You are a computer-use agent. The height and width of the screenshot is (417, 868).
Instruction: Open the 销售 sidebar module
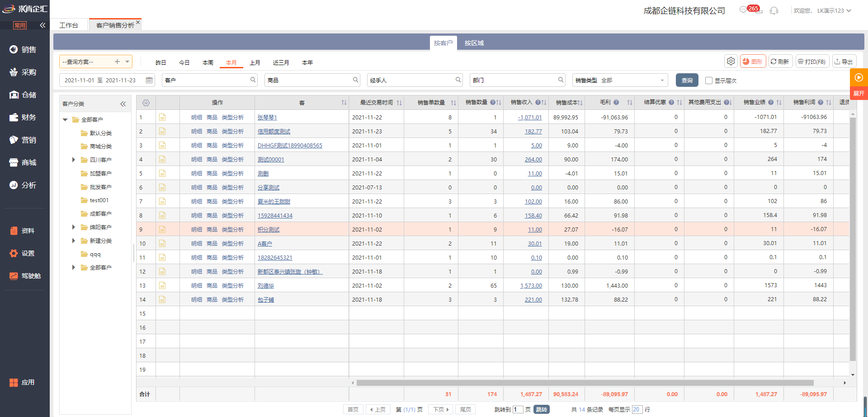[x=24, y=49]
